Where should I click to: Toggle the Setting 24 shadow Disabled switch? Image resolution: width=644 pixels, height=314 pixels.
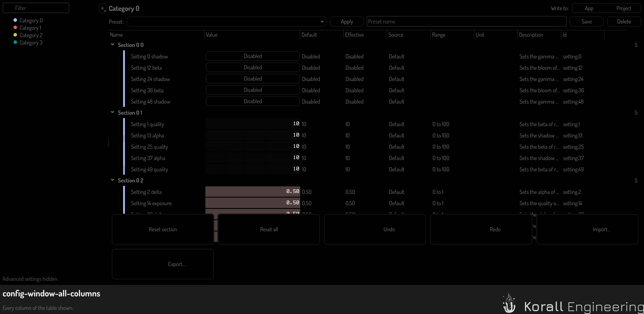[x=253, y=79]
